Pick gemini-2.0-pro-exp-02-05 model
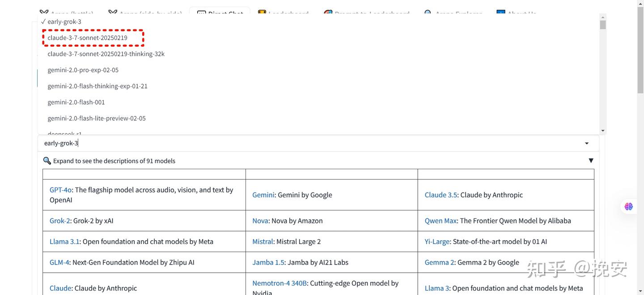 click(x=83, y=70)
